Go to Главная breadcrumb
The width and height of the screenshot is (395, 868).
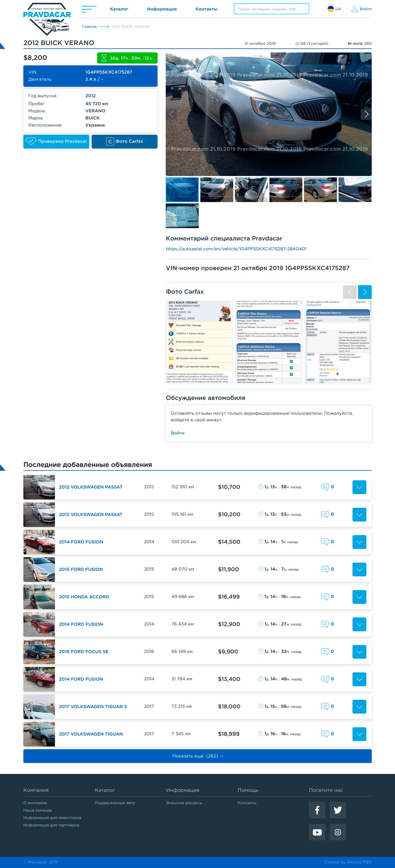tap(89, 27)
